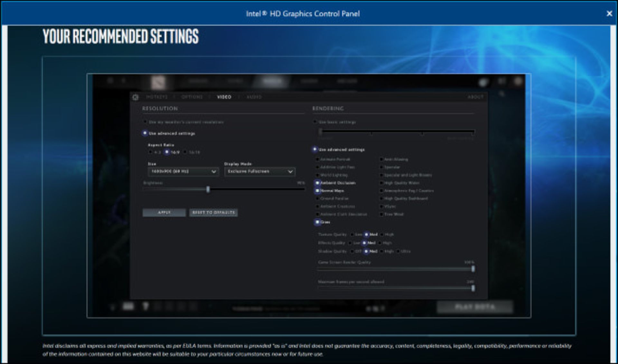Uncheck the Normal Maps checkbox
Image resolution: width=618 pixels, height=364 pixels.
click(317, 191)
